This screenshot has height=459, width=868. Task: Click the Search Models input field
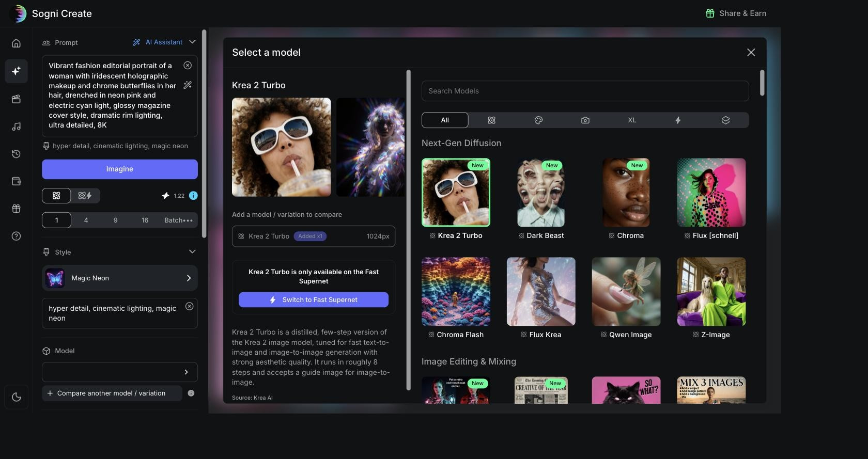point(585,91)
